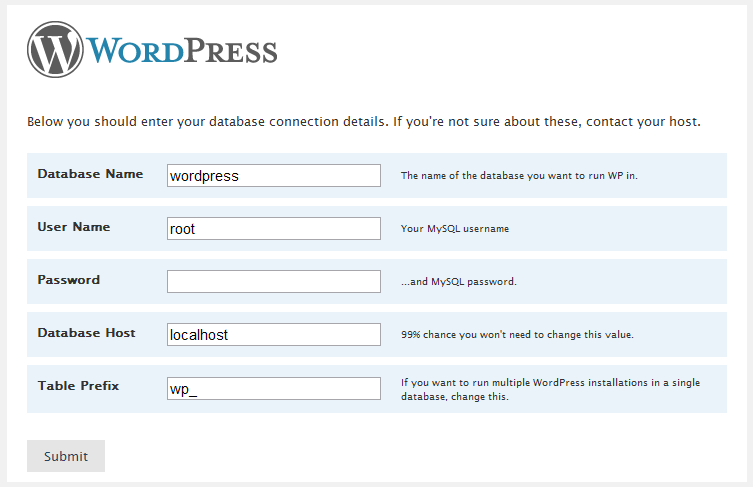Click the WordPress circular W logo
Viewport: 753px width, 487px height.
(x=56, y=50)
